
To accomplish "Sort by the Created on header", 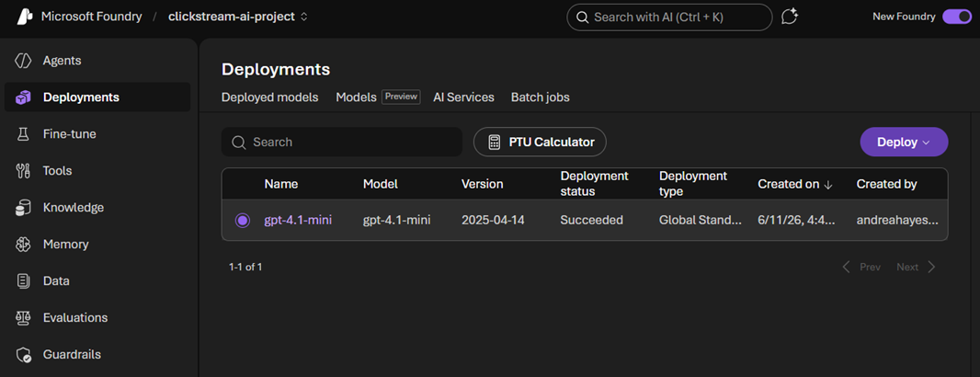I will [788, 185].
